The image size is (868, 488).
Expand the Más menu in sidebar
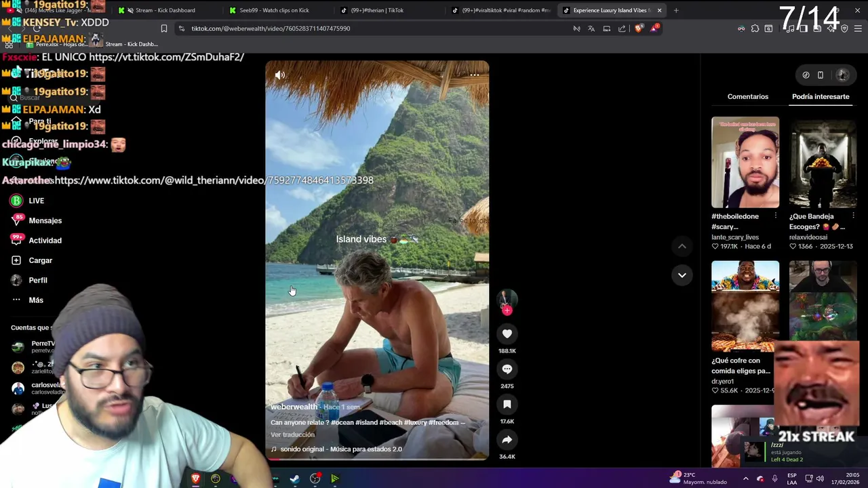tap(27, 300)
